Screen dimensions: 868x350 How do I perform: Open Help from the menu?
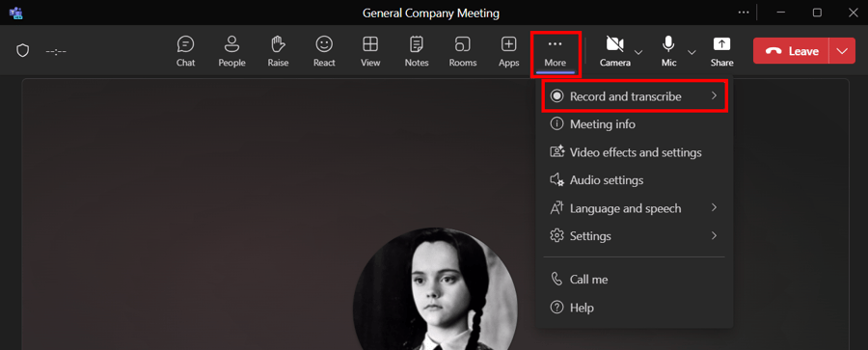[x=634, y=308]
